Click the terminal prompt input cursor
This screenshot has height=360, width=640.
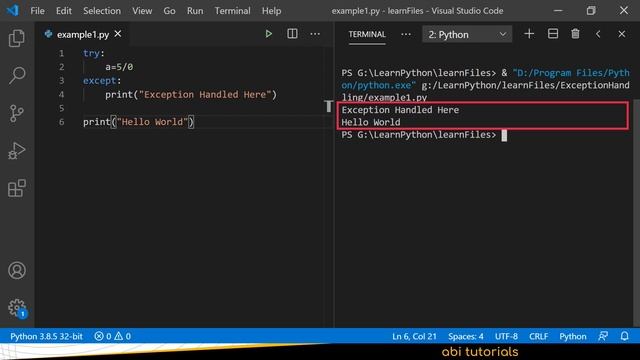(x=504, y=135)
